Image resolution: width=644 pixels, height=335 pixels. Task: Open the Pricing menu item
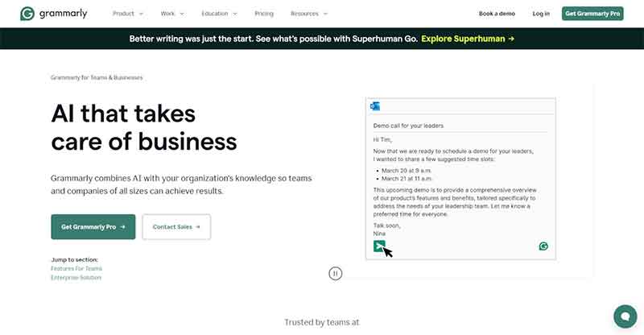click(x=264, y=14)
